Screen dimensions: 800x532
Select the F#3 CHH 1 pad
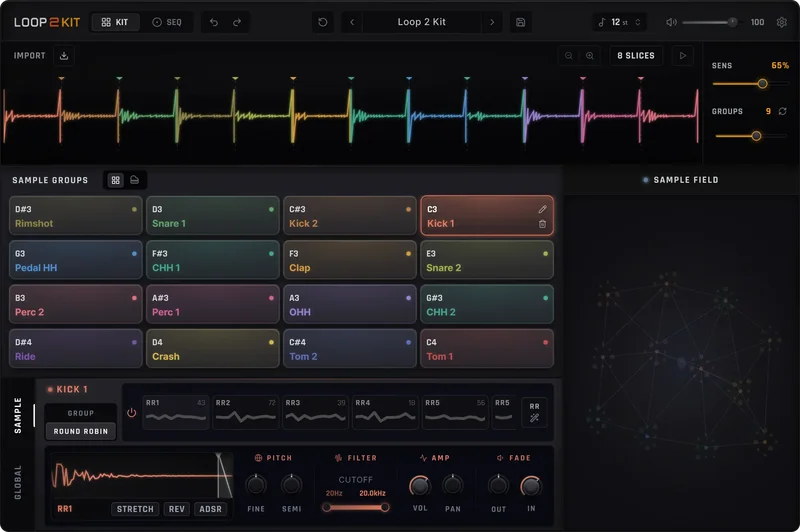[x=213, y=260]
